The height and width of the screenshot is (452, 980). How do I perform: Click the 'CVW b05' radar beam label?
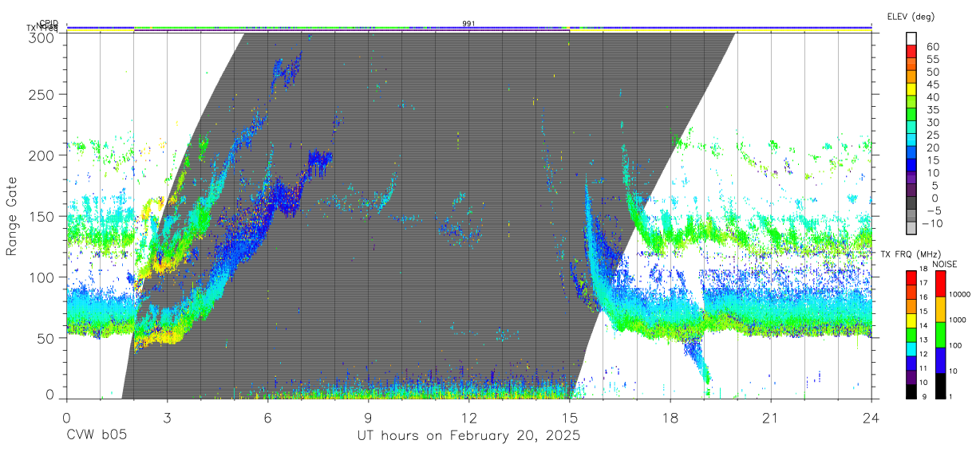[x=97, y=436]
